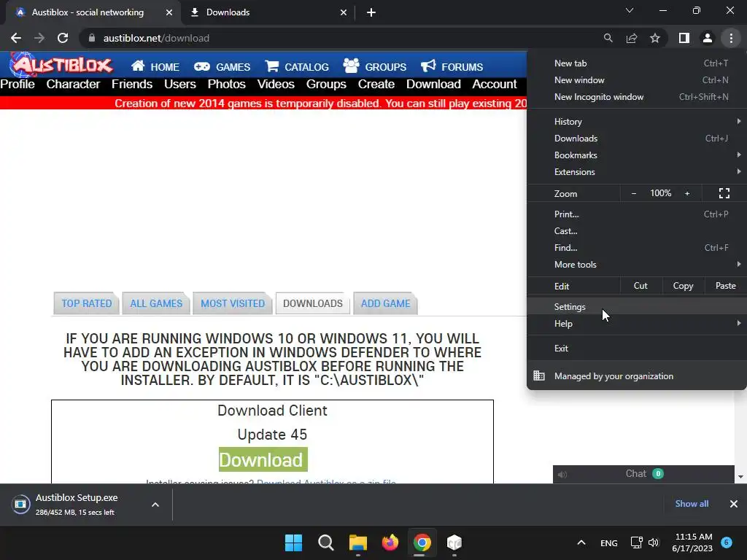Increase zoom with the plus button
Image resolution: width=747 pixels, height=560 pixels.
[687, 193]
